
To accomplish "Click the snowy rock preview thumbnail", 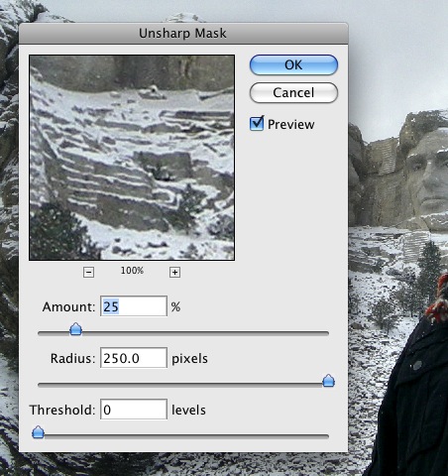I will pyautogui.click(x=132, y=158).
